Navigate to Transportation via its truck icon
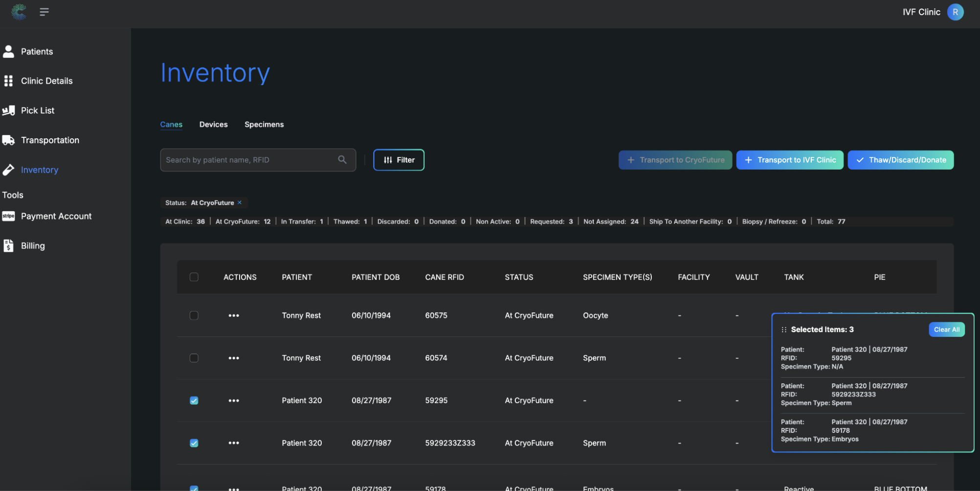980x491 pixels. coord(8,140)
